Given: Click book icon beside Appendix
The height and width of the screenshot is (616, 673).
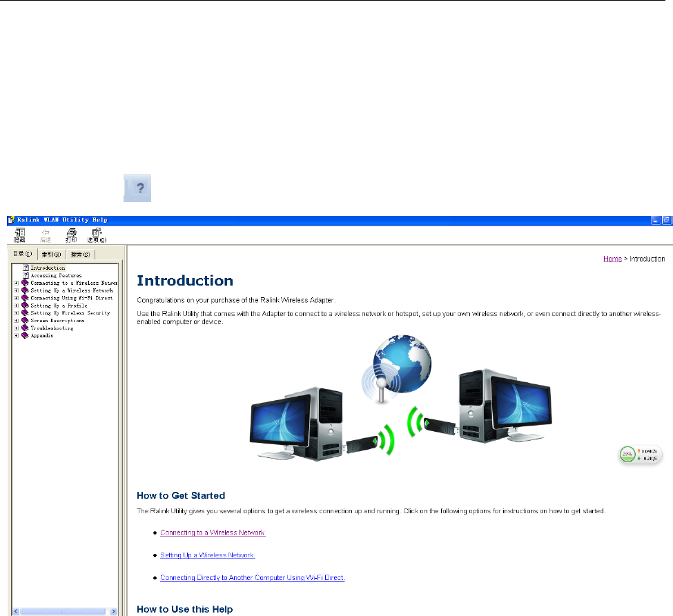Looking at the screenshot, I should coord(25,335).
